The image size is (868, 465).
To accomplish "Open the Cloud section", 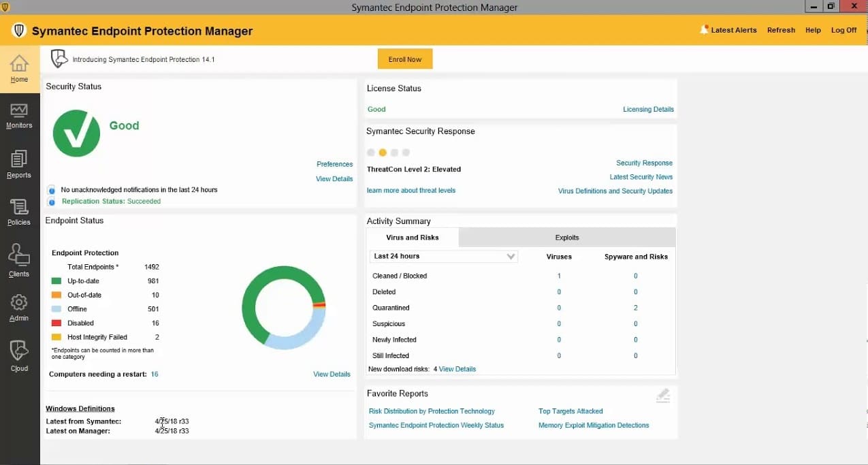I will [19, 356].
